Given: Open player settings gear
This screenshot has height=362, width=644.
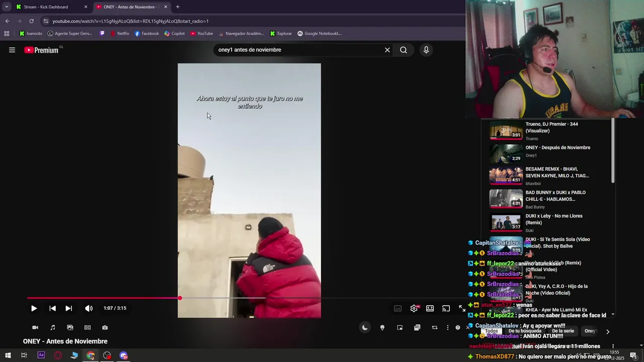Looking at the screenshot, I should pyautogui.click(x=414, y=308).
